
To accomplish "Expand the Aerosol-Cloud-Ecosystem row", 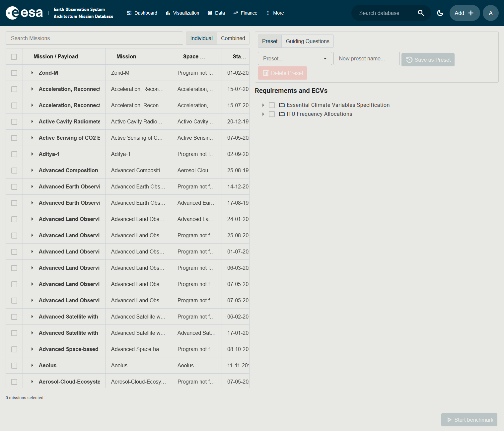I will (32, 382).
